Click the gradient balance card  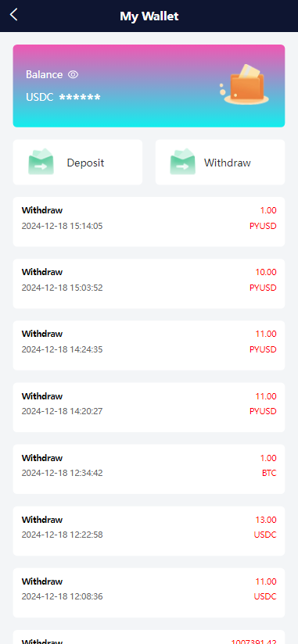[x=149, y=86]
